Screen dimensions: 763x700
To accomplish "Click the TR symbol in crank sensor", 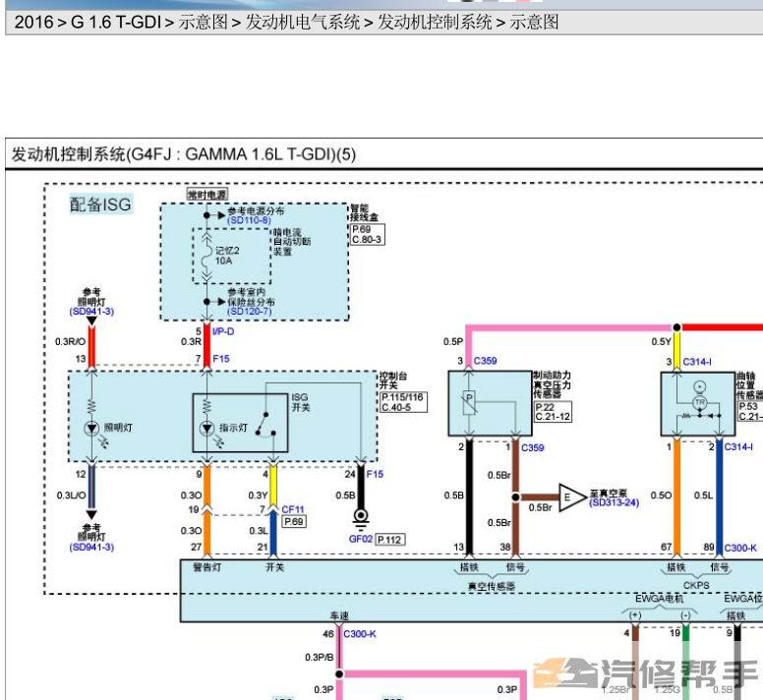I will coord(700,403).
